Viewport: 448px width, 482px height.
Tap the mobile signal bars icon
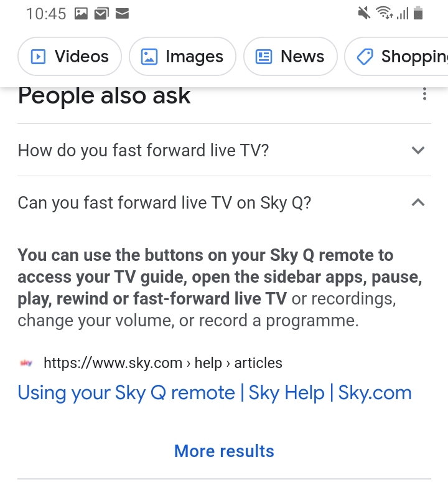click(x=402, y=13)
